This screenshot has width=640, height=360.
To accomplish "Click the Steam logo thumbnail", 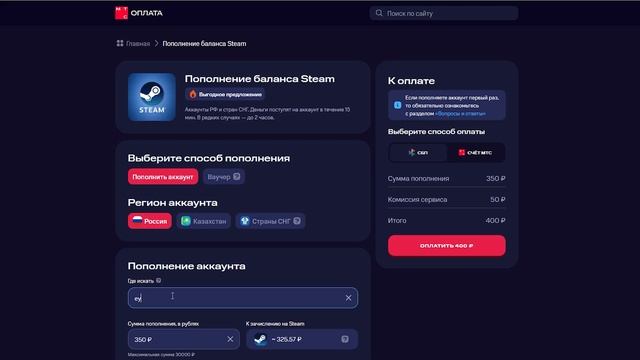I will click(x=151, y=97).
